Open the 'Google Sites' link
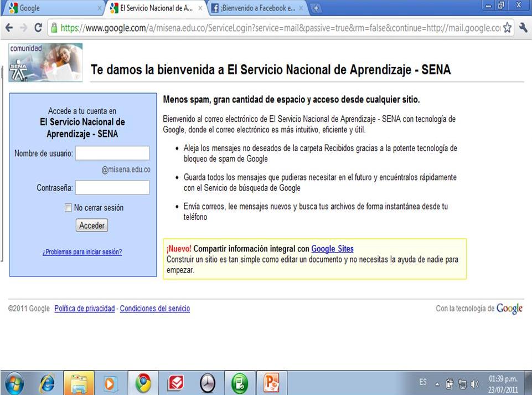The width and height of the screenshot is (532, 395). coord(332,248)
